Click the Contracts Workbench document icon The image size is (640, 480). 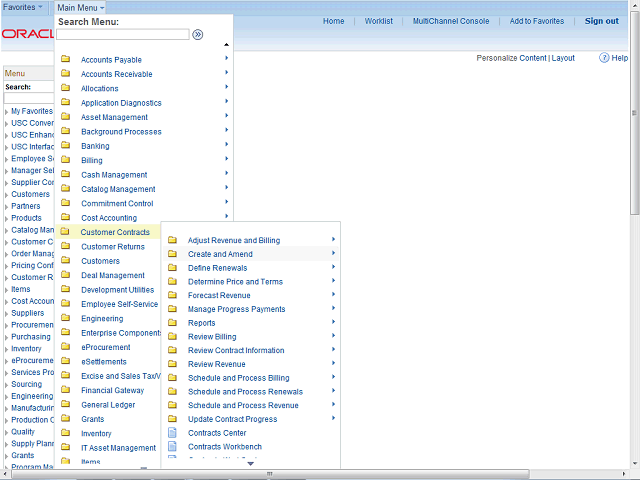pyautogui.click(x=172, y=447)
